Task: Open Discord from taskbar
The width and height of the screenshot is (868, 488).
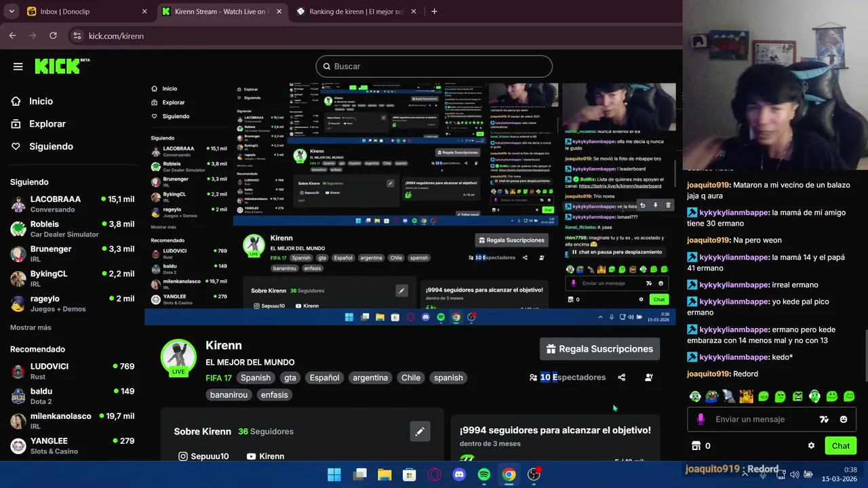Action: click(x=459, y=474)
